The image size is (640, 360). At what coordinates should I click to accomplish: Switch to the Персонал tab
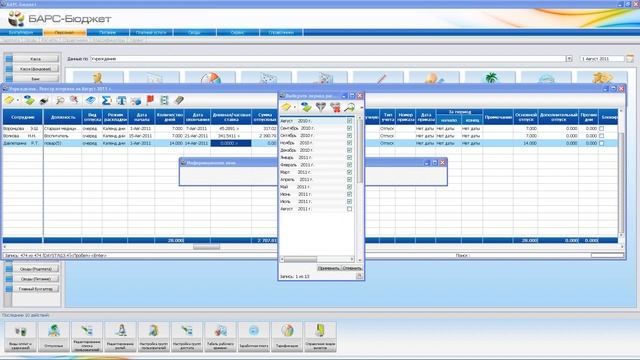64,32
